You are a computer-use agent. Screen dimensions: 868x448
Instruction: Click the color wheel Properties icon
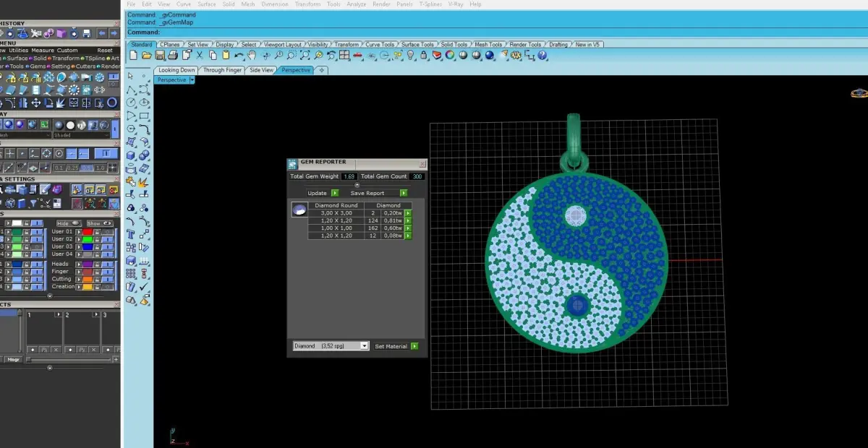450,55
